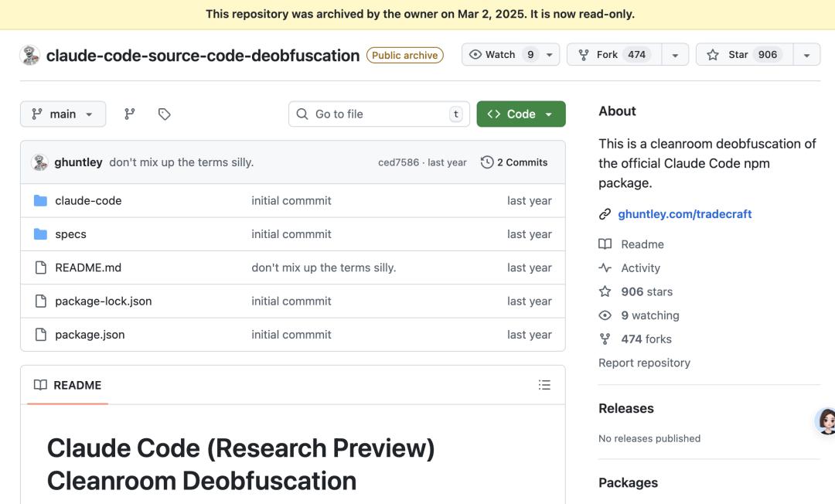Watch the repository for notifications
This screenshot has width=835, height=504.
coord(501,55)
